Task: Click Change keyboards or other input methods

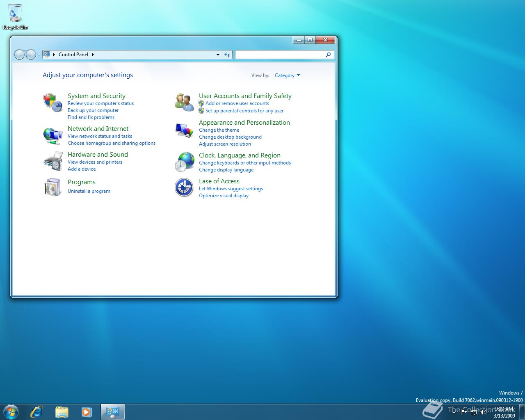Action: [x=245, y=163]
